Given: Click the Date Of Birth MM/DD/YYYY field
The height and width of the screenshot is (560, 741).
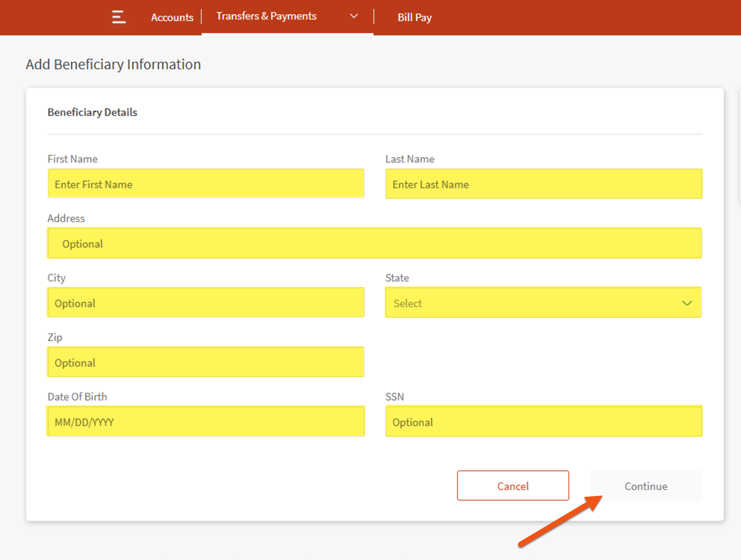Looking at the screenshot, I should pyautogui.click(x=206, y=421).
